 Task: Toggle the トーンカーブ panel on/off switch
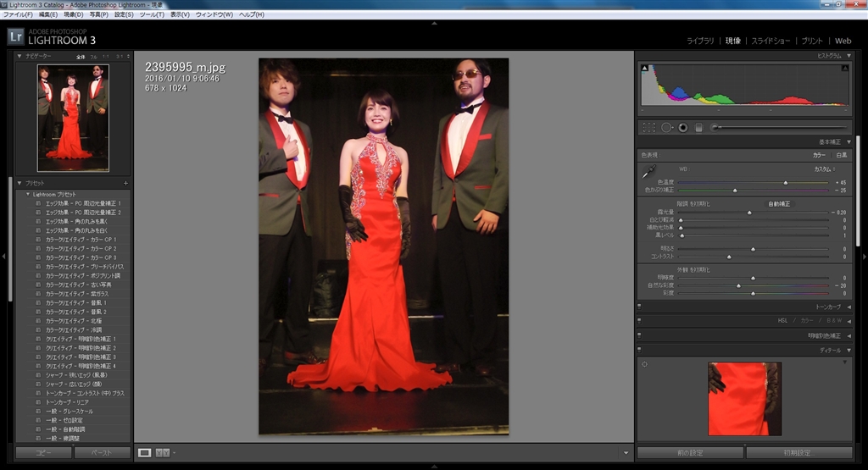click(639, 307)
